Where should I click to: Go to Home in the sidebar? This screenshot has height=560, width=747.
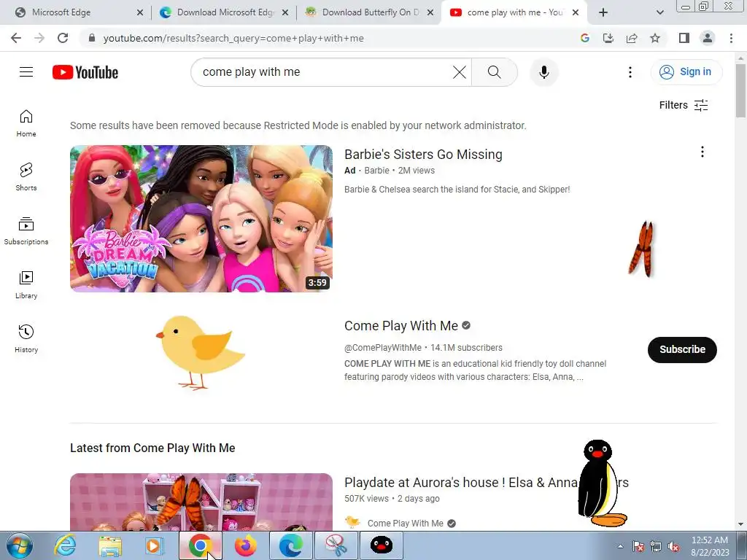click(x=26, y=123)
